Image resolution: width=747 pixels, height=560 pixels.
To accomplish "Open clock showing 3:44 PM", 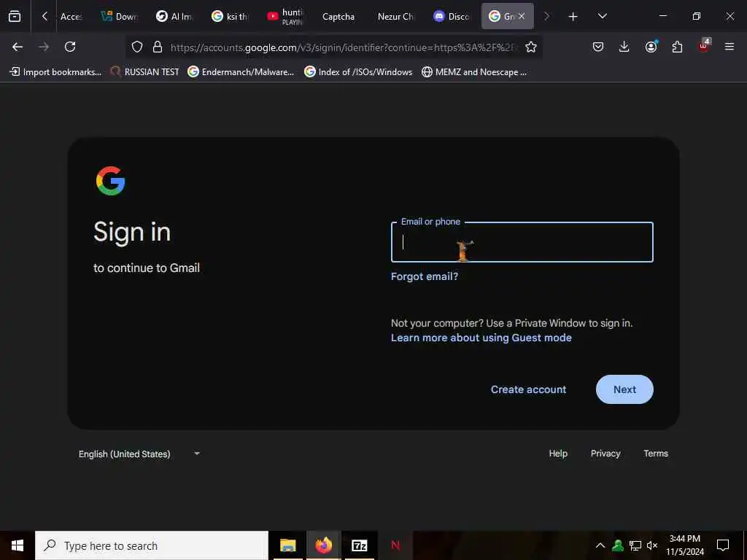I will tap(684, 545).
